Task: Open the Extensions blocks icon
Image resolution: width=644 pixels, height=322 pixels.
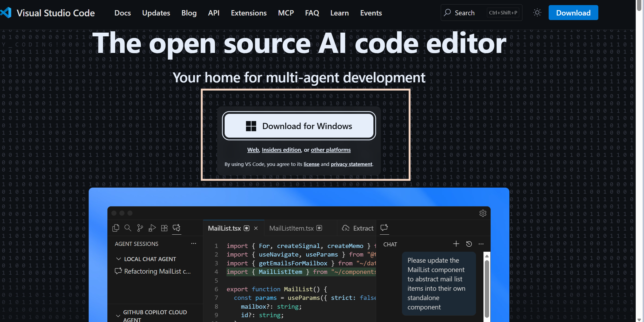Action: tap(164, 228)
